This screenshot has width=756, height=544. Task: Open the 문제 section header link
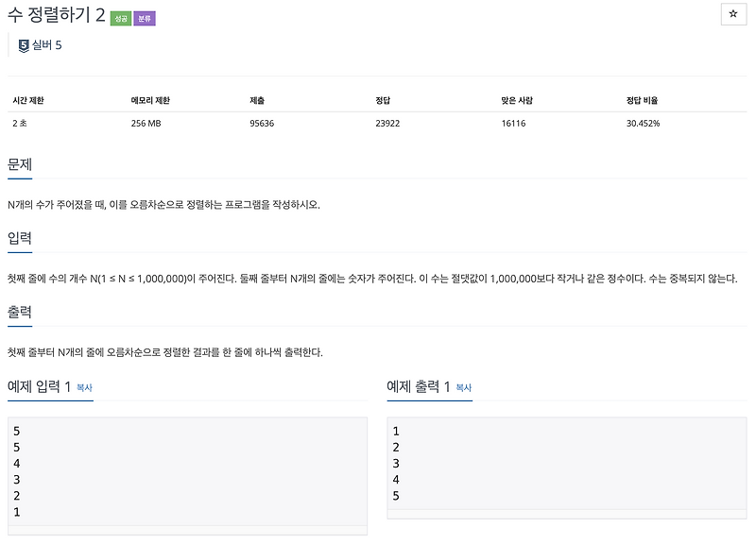[x=20, y=162]
